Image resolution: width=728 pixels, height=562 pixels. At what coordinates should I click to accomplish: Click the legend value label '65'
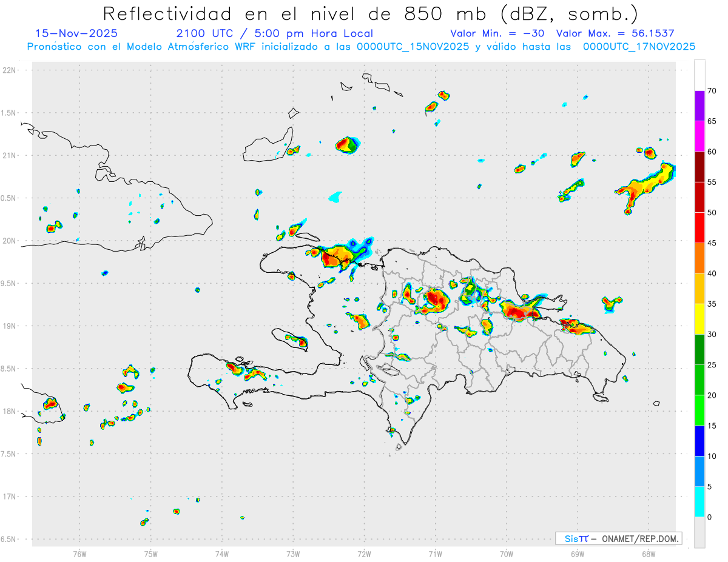712,121
